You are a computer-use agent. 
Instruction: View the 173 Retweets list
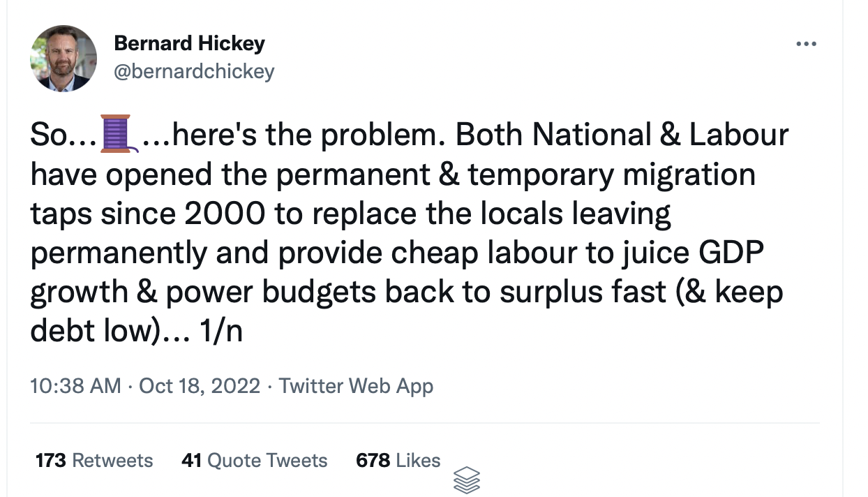(93, 461)
